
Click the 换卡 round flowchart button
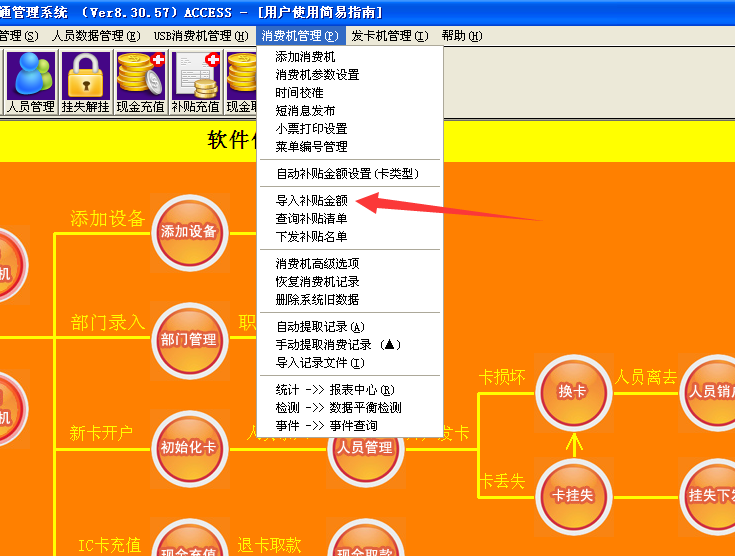[572, 391]
